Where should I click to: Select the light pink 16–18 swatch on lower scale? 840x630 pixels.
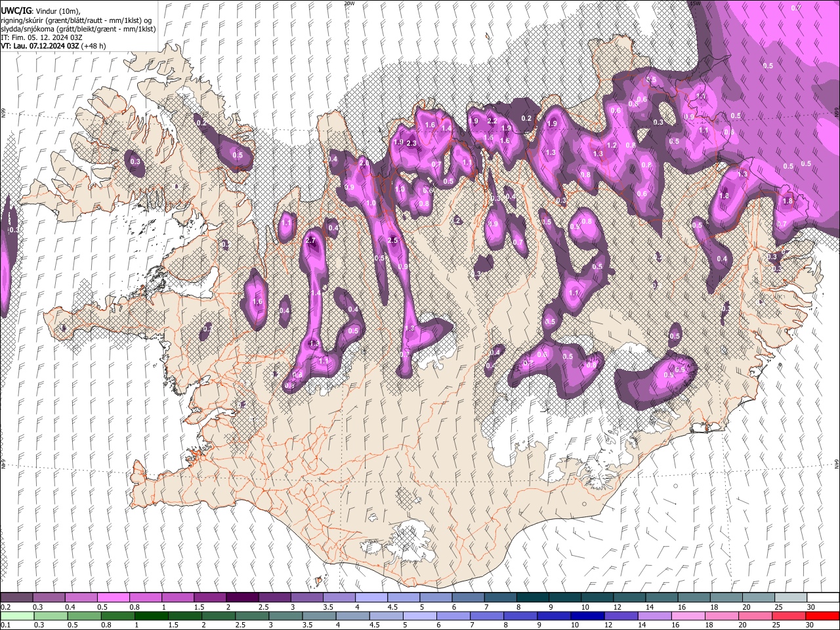click(x=688, y=616)
